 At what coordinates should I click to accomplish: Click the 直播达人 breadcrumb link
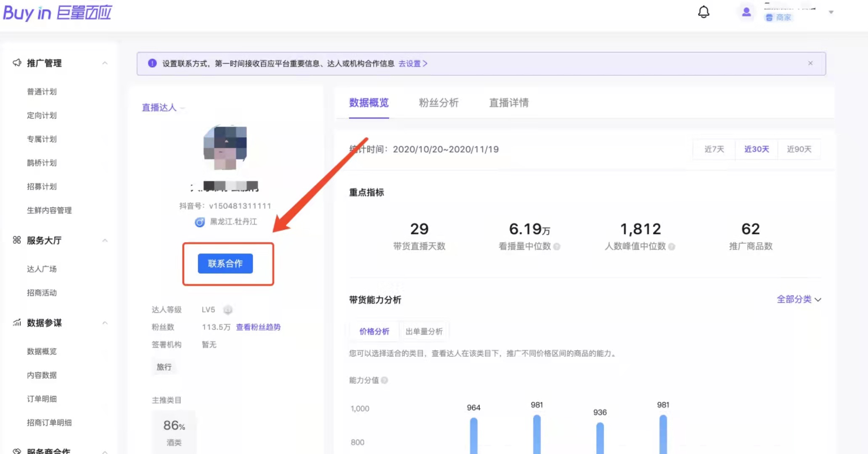click(x=159, y=108)
